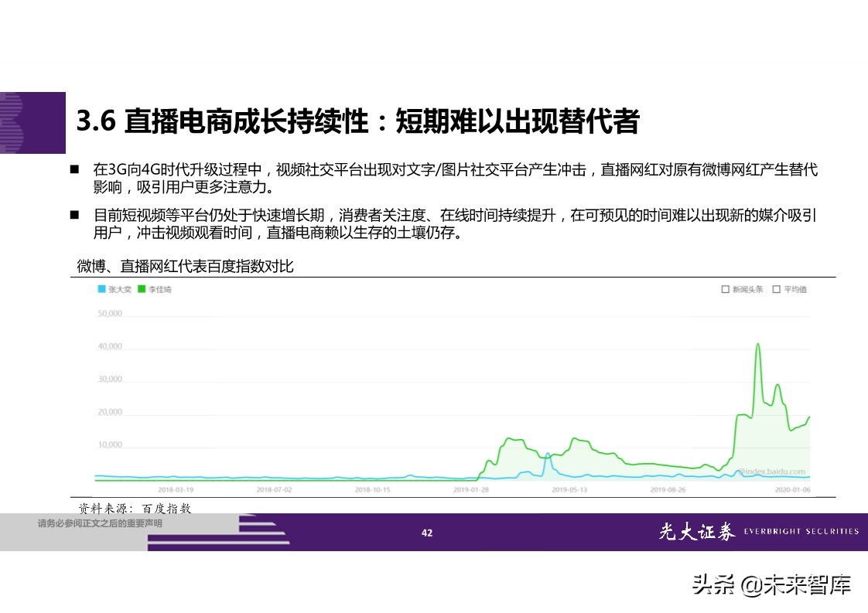The height and width of the screenshot is (613, 868).
Task: Click the 2020-01-06 axis date label
Action: tap(791, 489)
